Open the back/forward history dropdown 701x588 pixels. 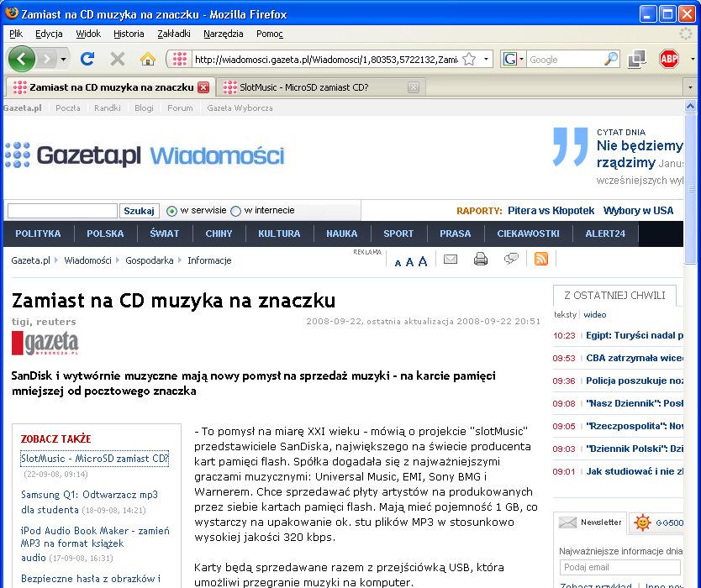coord(64,59)
